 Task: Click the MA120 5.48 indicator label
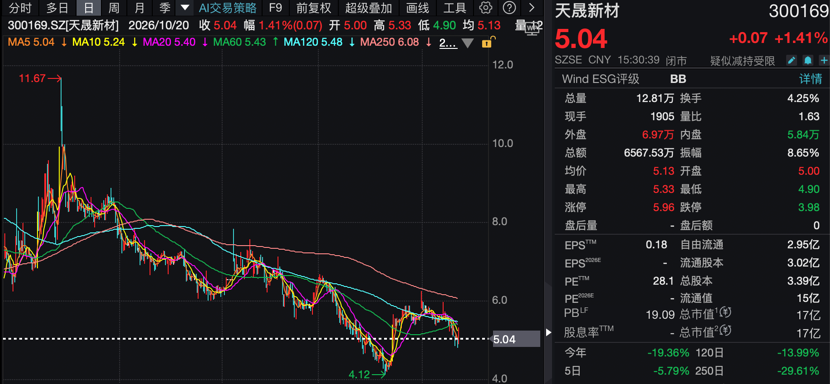pos(313,43)
